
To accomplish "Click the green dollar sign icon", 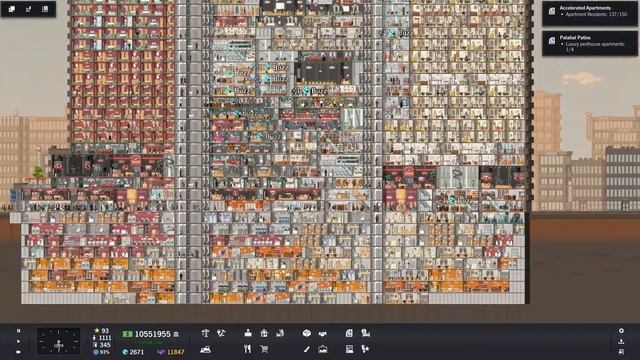I will point(127,334).
